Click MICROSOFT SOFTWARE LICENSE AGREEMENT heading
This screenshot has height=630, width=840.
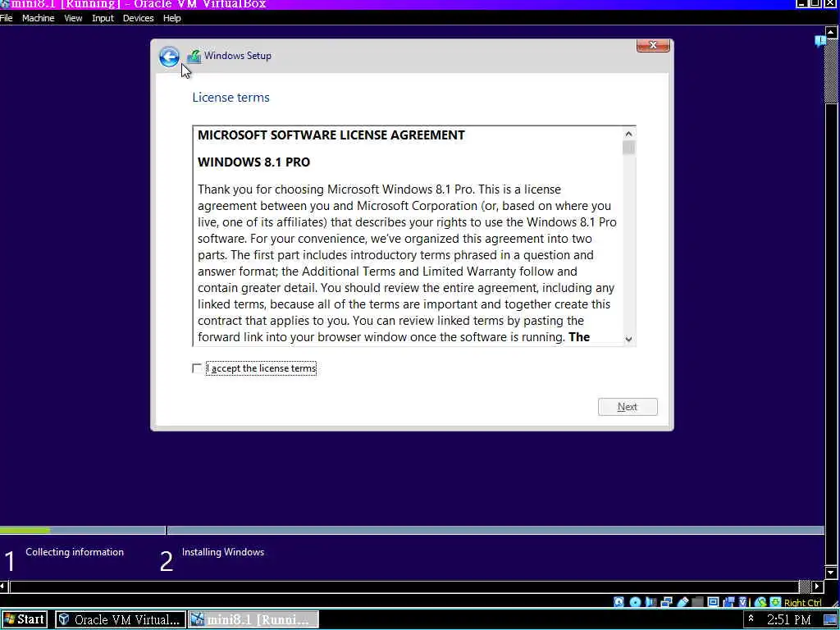(x=331, y=135)
